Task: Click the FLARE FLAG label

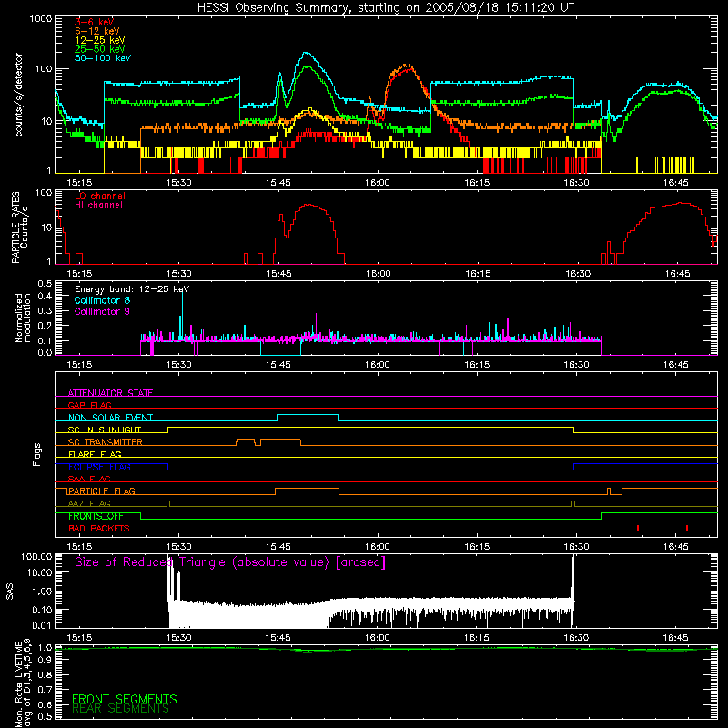Action: (95, 454)
